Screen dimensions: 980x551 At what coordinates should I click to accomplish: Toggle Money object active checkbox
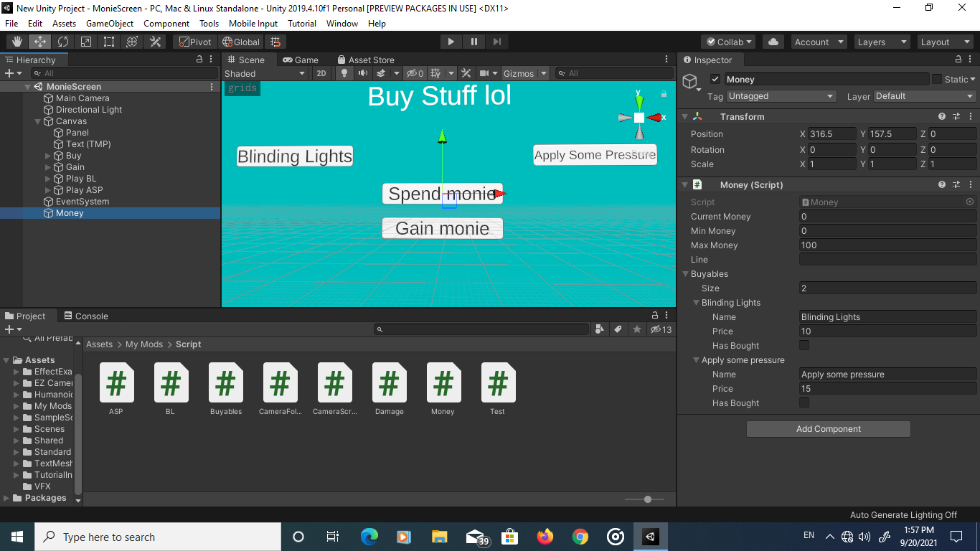click(715, 79)
